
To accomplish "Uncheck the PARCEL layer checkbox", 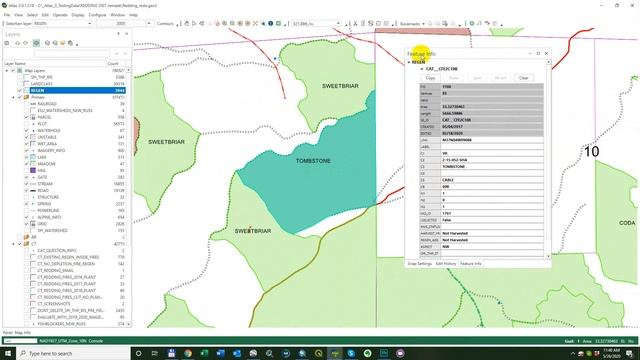I will tap(27, 117).
